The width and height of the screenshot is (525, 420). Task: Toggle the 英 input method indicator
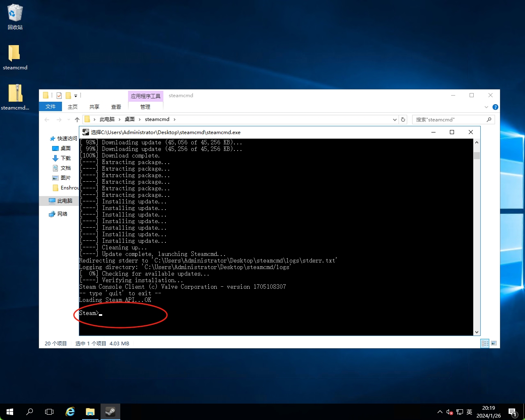[470, 412]
